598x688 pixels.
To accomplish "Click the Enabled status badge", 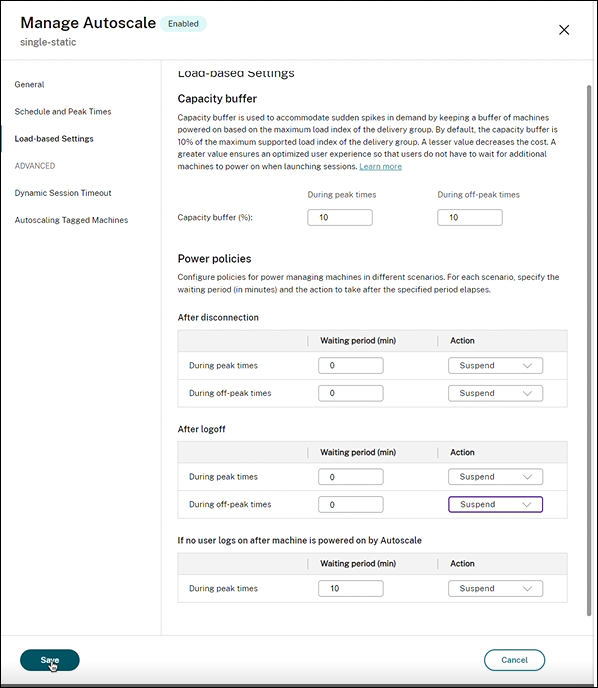I will click(x=183, y=24).
